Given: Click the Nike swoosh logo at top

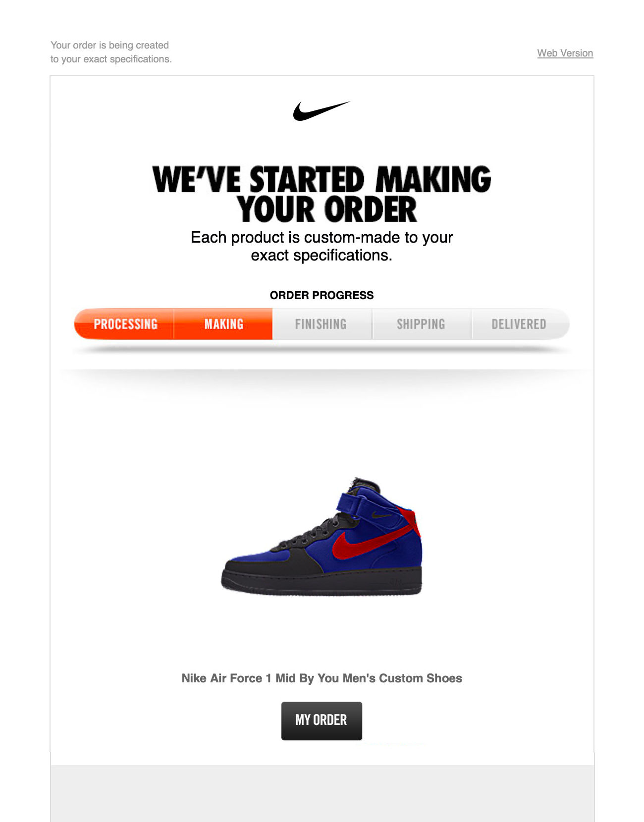Looking at the screenshot, I should (322, 111).
